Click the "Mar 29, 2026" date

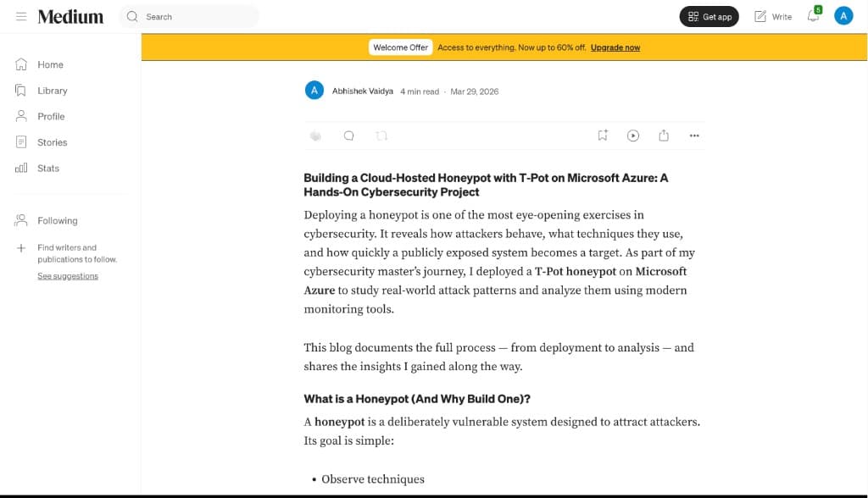point(475,91)
